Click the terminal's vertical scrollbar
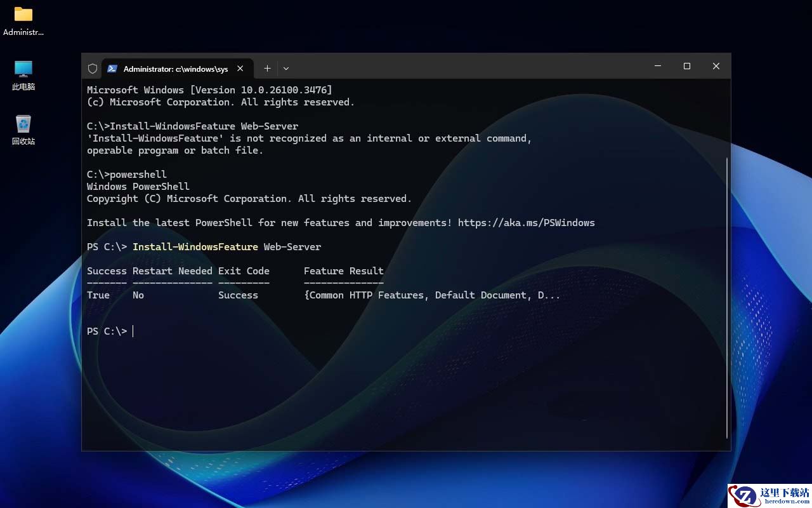Image resolution: width=812 pixels, height=508 pixels. [x=727, y=297]
